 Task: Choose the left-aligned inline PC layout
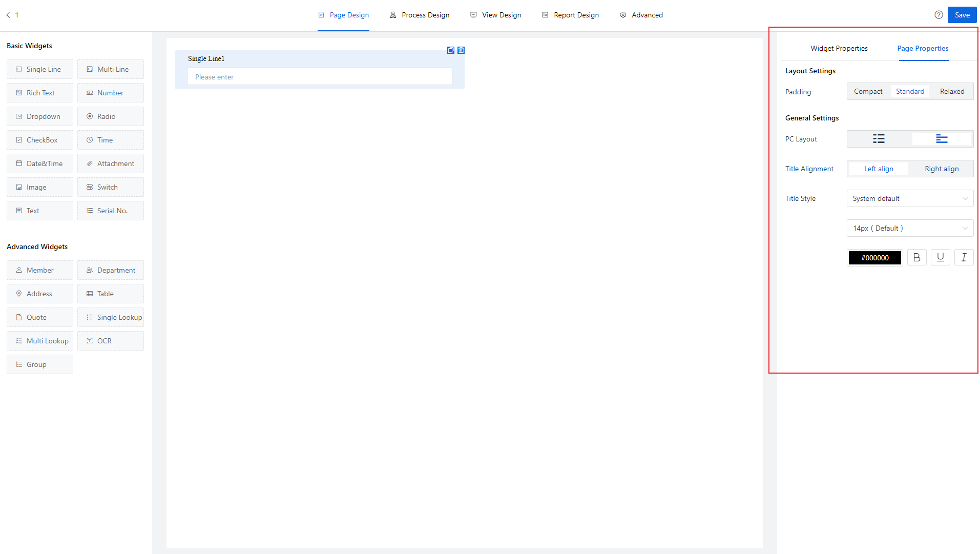click(942, 139)
